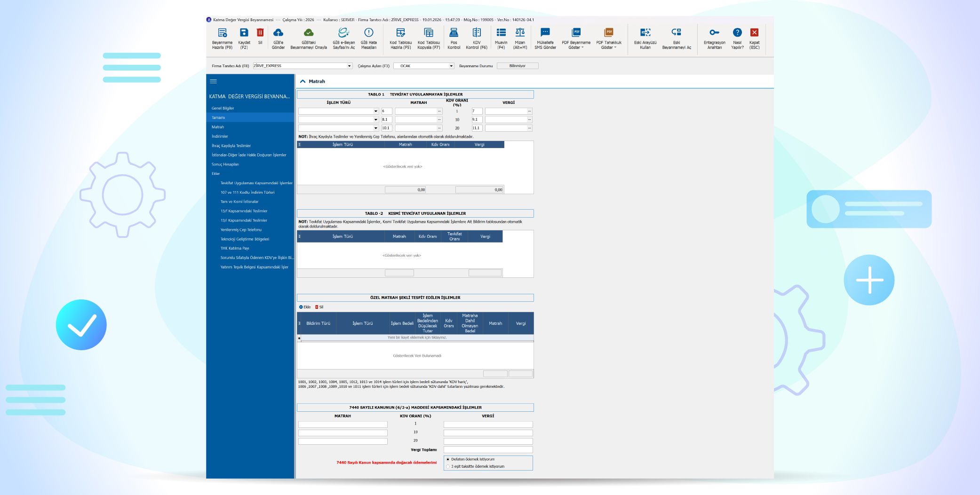
Task: Select Ekler in the sidebar
Action: (x=216, y=173)
